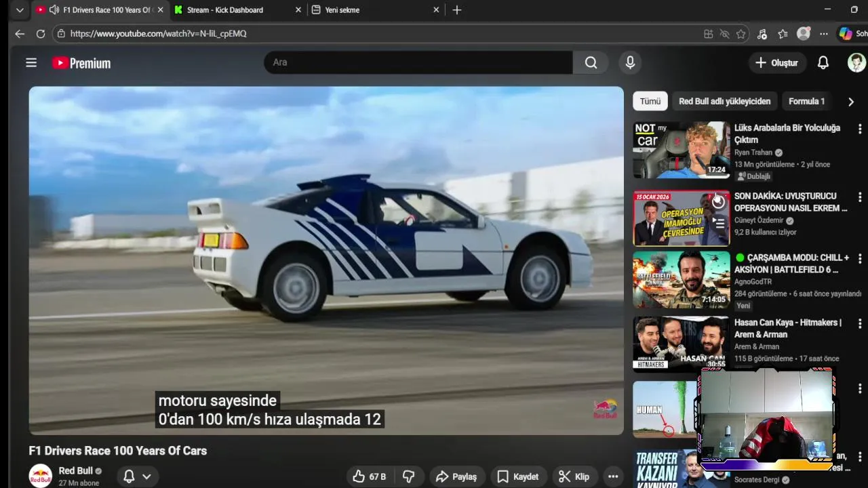The width and height of the screenshot is (868, 488).
Task: Open the Red Bull channel avatar
Action: pos(40,476)
